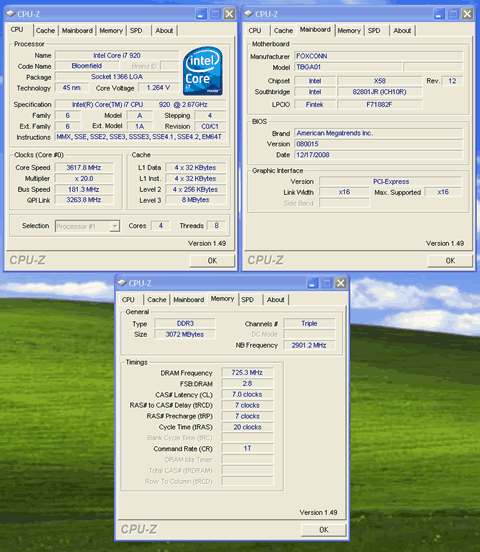The height and width of the screenshot is (552, 480).
Task: Select About tab in the Mainboard window
Action: pyautogui.click(x=402, y=31)
